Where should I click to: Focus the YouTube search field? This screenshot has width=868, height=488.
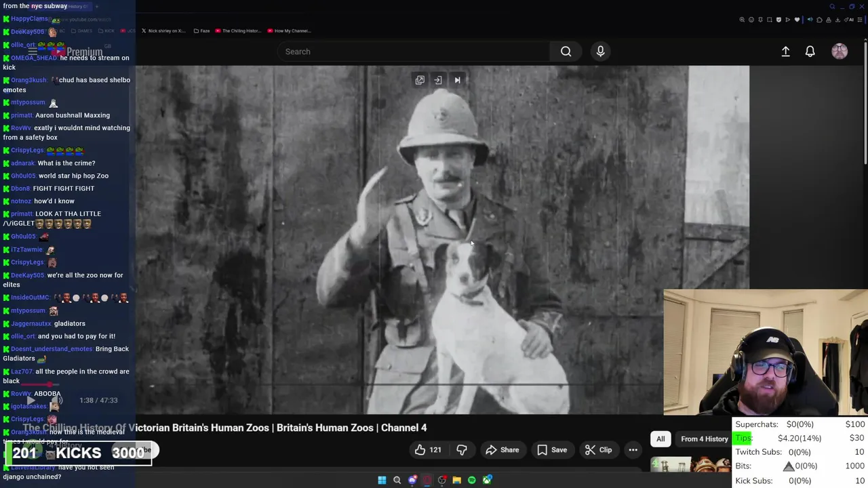click(x=414, y=52)
